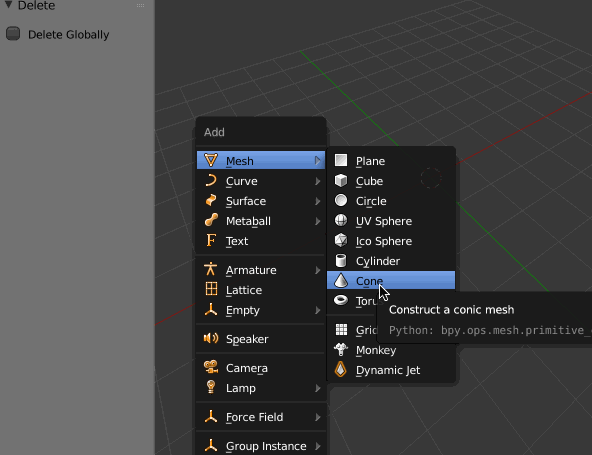Collapse the Delete panel triangle
This screenshot has width=592, height=455.
tap(8, 5)
